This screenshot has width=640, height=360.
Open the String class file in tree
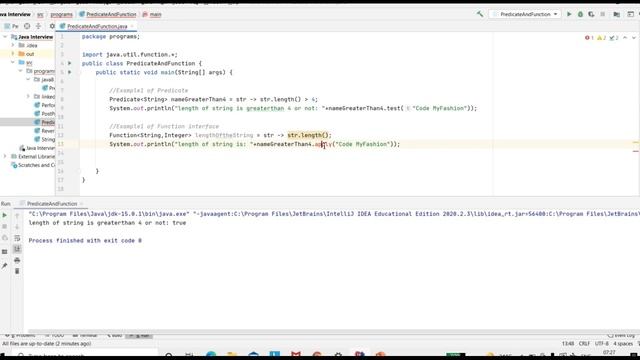[44, 140]
